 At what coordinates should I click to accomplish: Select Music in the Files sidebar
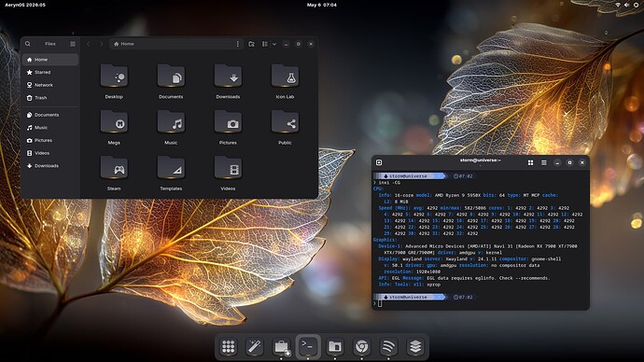(x=50, y=128)
